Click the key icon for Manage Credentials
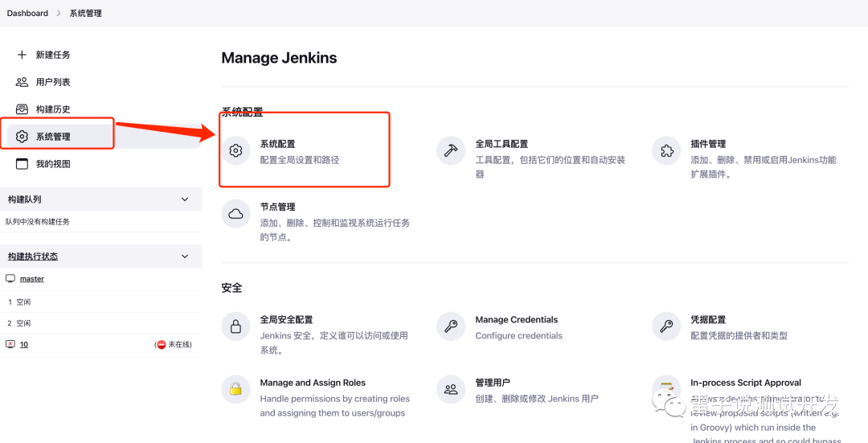Image resolution: width=868 pixels, height=443 pixels. pyautogui.click(x=451, y=326)
